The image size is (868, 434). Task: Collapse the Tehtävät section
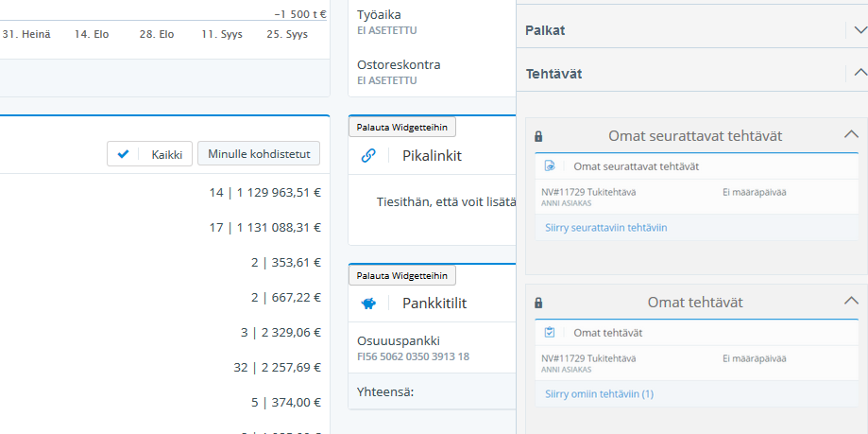(859, 73)
